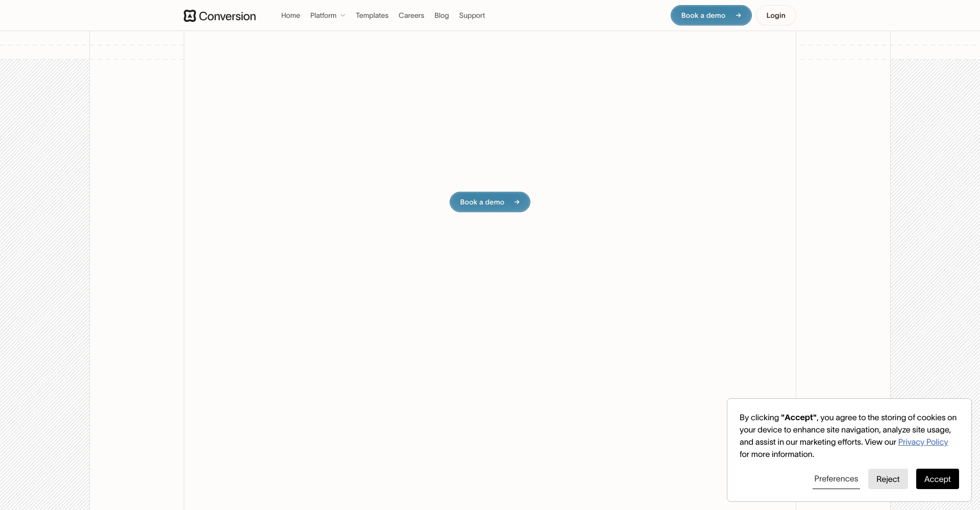Accept the cookies

(937, 479)
